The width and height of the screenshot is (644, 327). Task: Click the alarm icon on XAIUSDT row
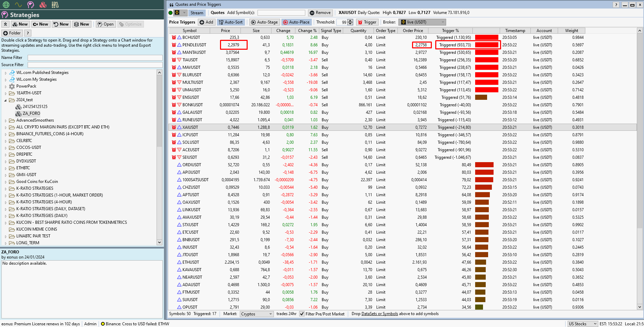pos(174,127)
